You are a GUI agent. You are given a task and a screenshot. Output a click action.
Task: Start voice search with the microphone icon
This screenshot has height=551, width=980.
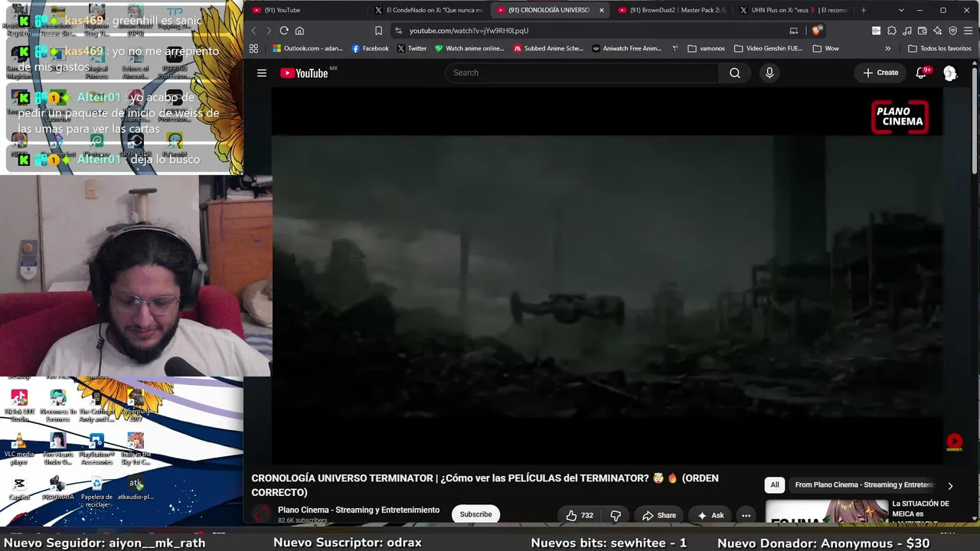pyautogui.click(x=769, y=73)
